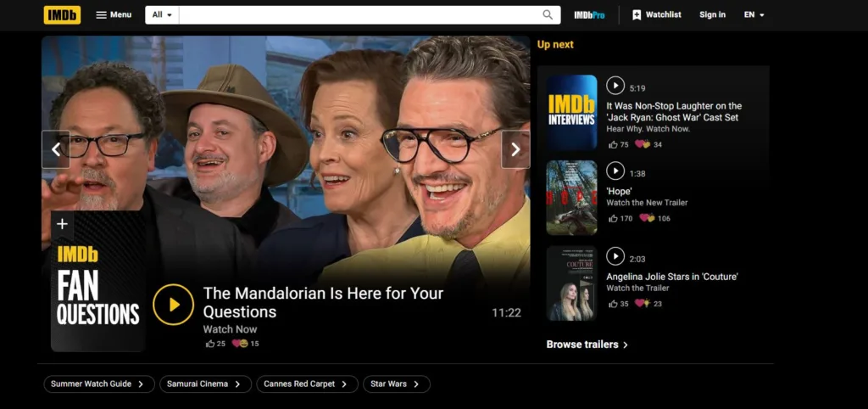Image resolution: width=868 pixels, height=409 pixels.
Task: Open IMDb Interviews thumbnail
Action: (572, 113)
